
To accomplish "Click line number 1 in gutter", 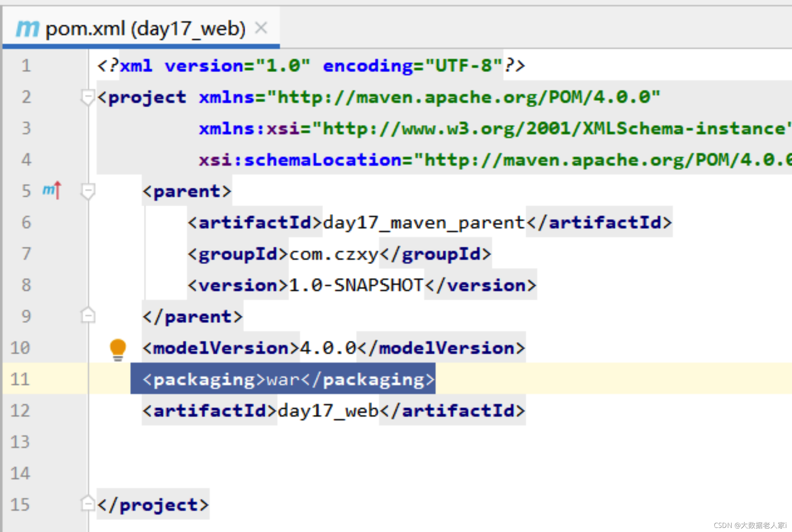I will click(26, 66).
